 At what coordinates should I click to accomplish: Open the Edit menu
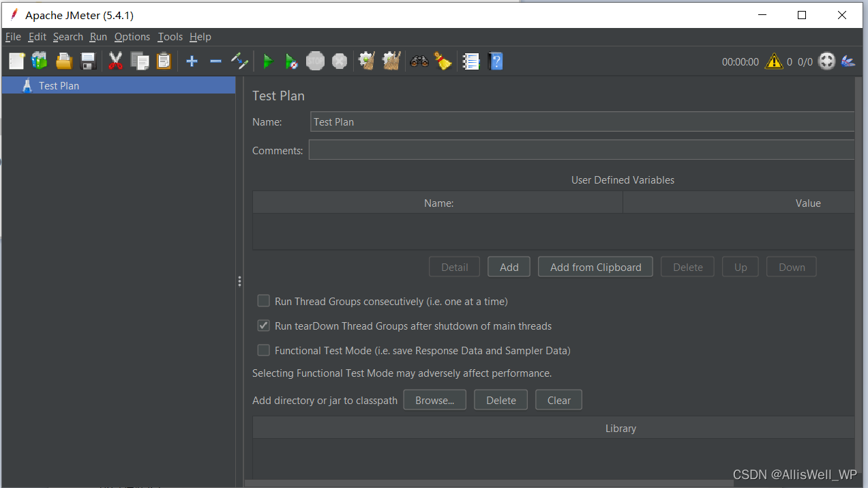[x=38, y=37]
